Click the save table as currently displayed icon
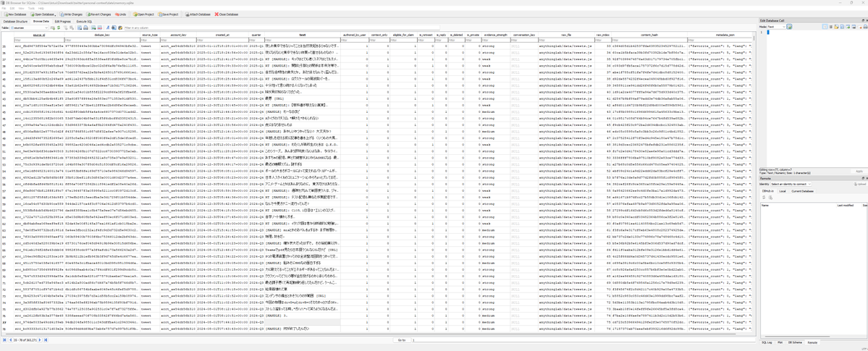 tap(79, 27)
